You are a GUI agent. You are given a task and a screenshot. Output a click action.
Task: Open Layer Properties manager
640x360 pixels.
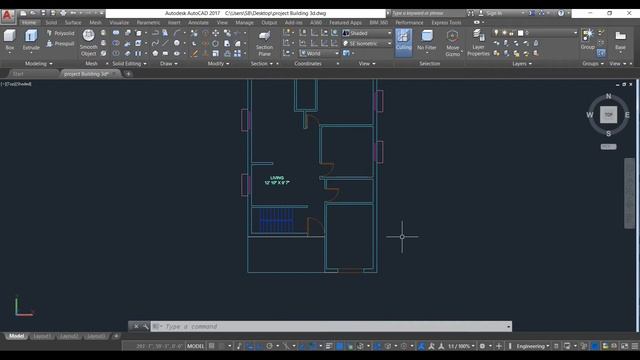(478, 43)
